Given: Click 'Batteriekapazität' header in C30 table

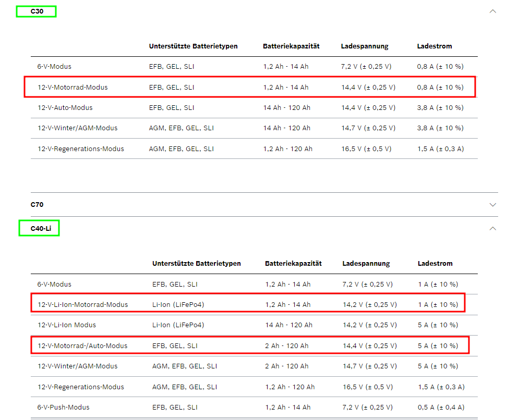Looking at the screenshot, I should tap(291, 46).
